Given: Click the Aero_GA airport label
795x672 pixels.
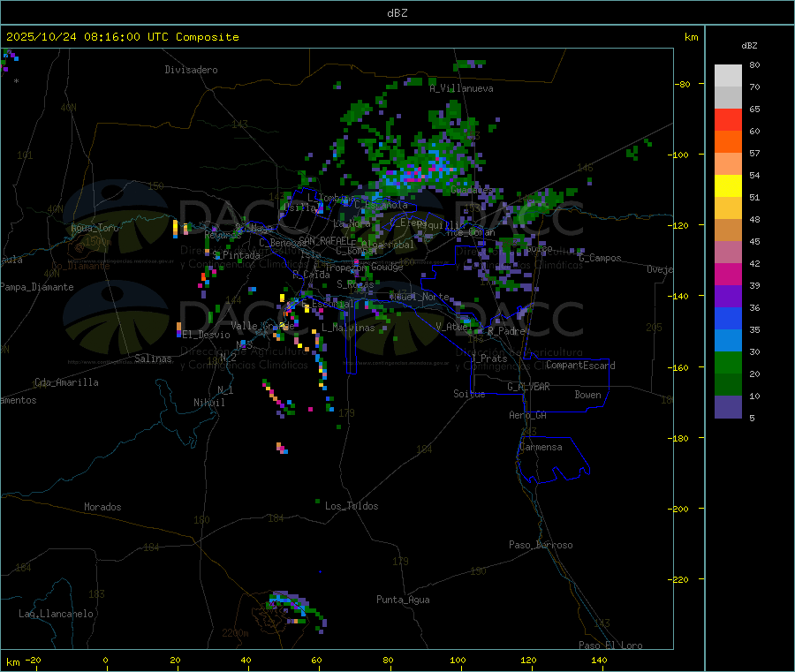Looking at the screenshot, I should (528, 415).
